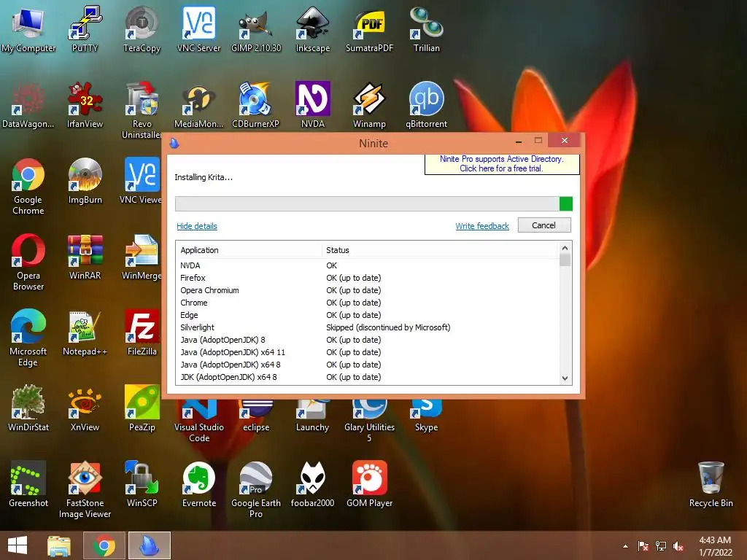Viewport: 747px width, 560px height.
Task: Click the details list scroll down arrow
Action: tap(565, 378)
